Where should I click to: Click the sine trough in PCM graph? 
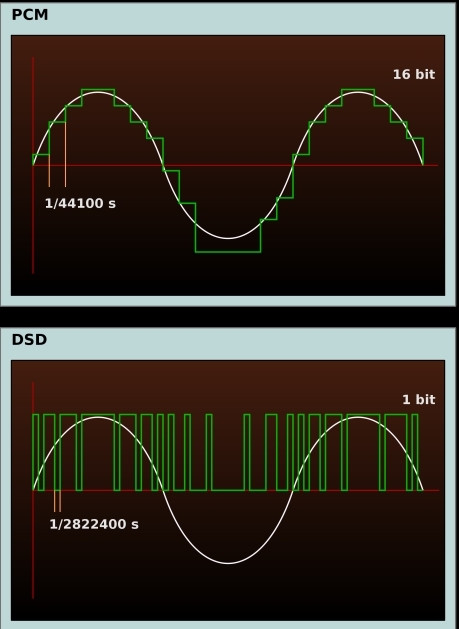pyautogui.click(x=228, y=238)
